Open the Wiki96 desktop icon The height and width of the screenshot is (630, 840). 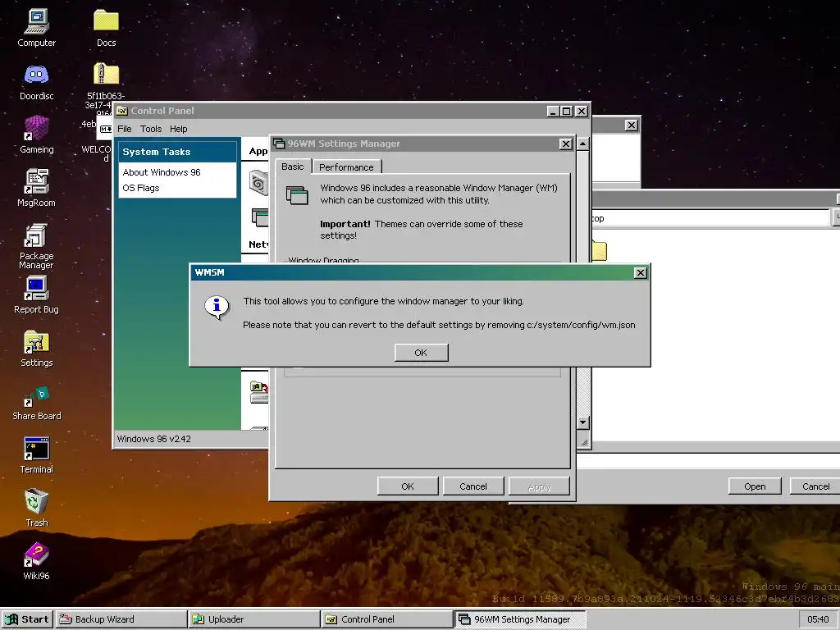(x=36, y=555)
